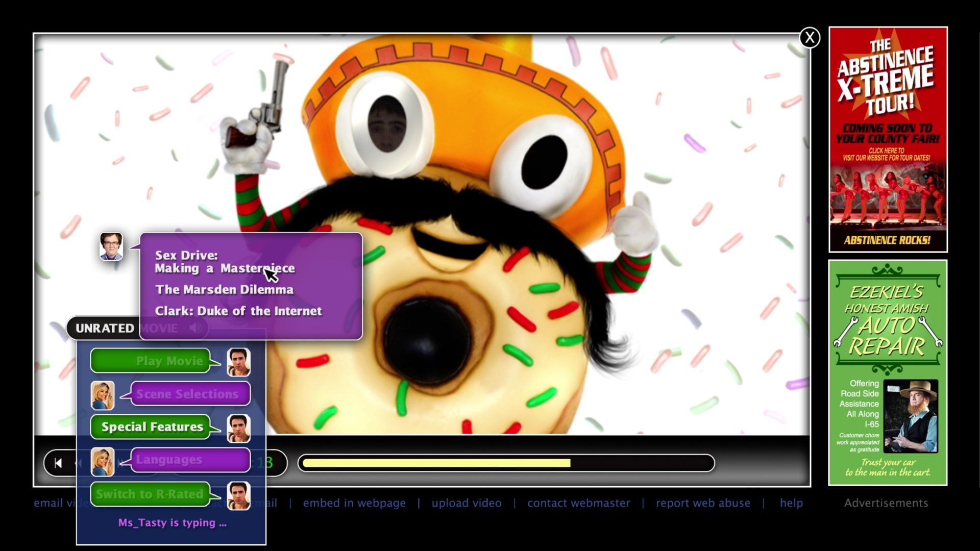This screenshot has height=551, width=980.
Task: Open Scene Selections menu
Action: click(x=190, y=394)
